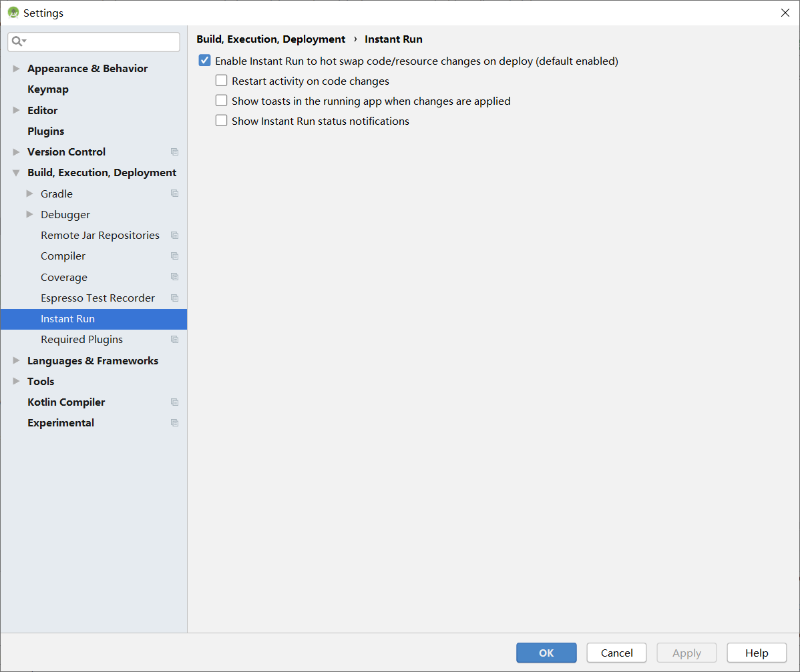Select Remote Jar Repositories in the tree
The image size is (800, 672).
tap(100, 235)
